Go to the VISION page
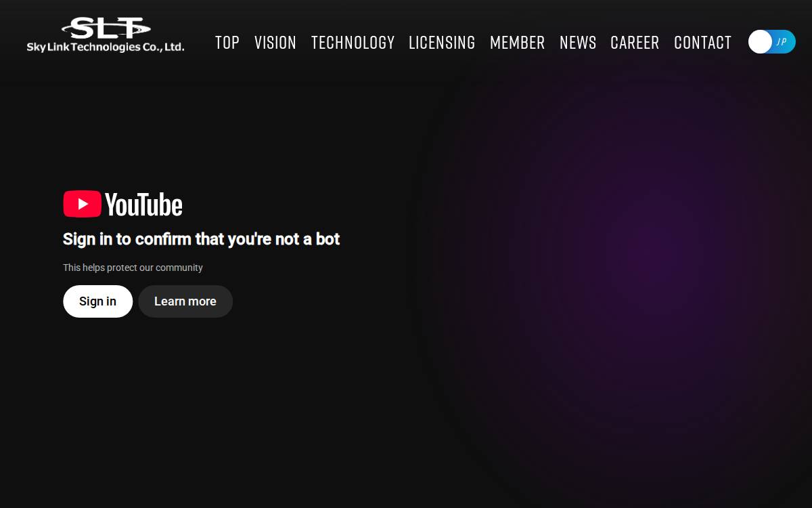812x508 pixels. [275, 43]
